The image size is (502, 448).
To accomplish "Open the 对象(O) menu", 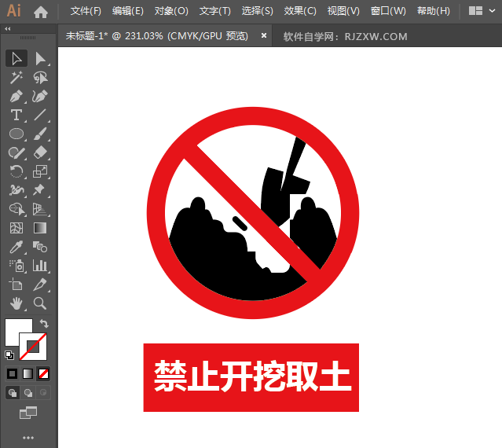I will [x=171, y=11].
